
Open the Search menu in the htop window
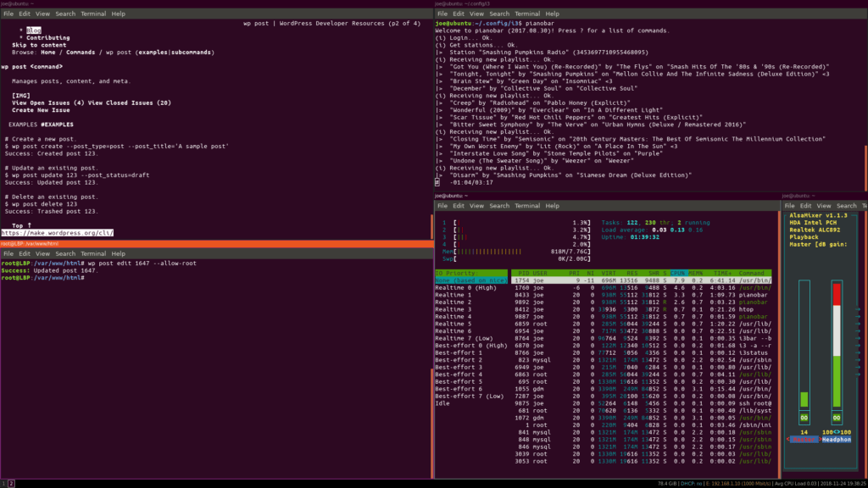pos(499,206)
